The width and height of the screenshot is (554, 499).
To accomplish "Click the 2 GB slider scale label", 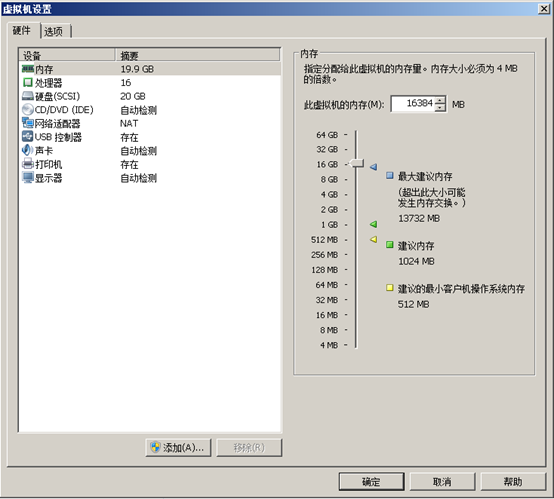I will coord(329,209).
